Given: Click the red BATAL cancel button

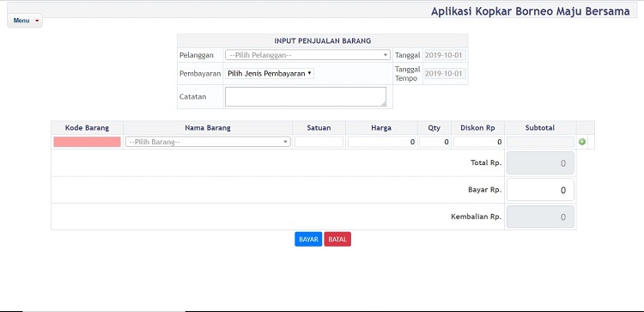Looking at the screenshot, I should (x=337, y=239).
